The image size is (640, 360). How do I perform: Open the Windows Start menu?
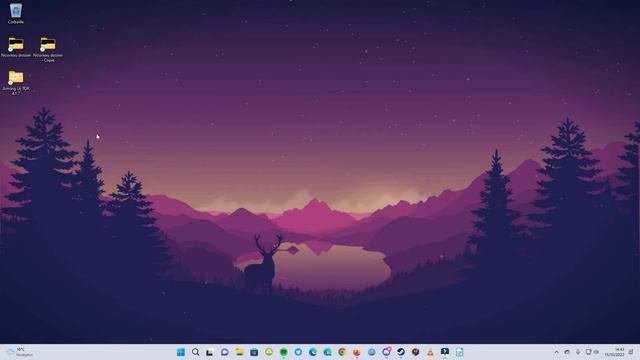181,352
